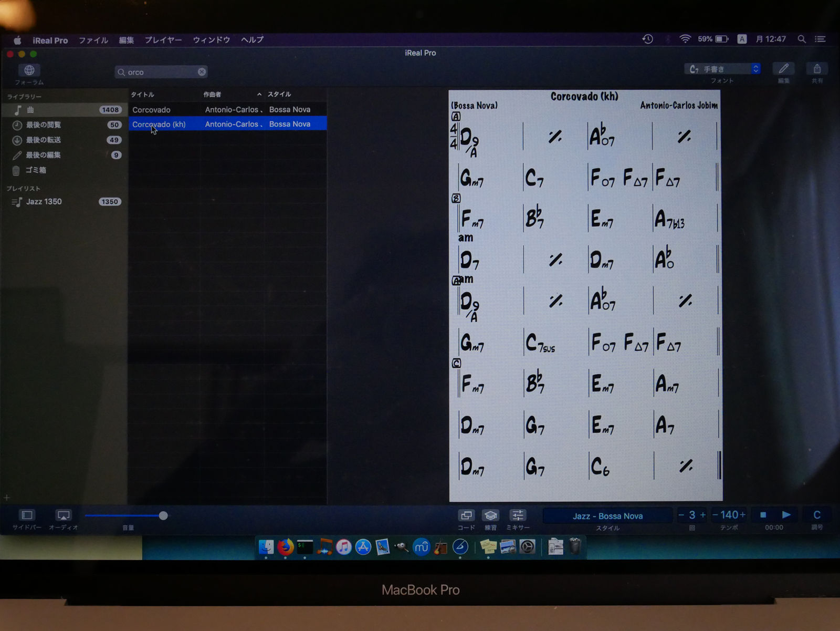The image size is (840, 631).
Task: Select the first 'Corcovado' song row
Action: (227, 110)
